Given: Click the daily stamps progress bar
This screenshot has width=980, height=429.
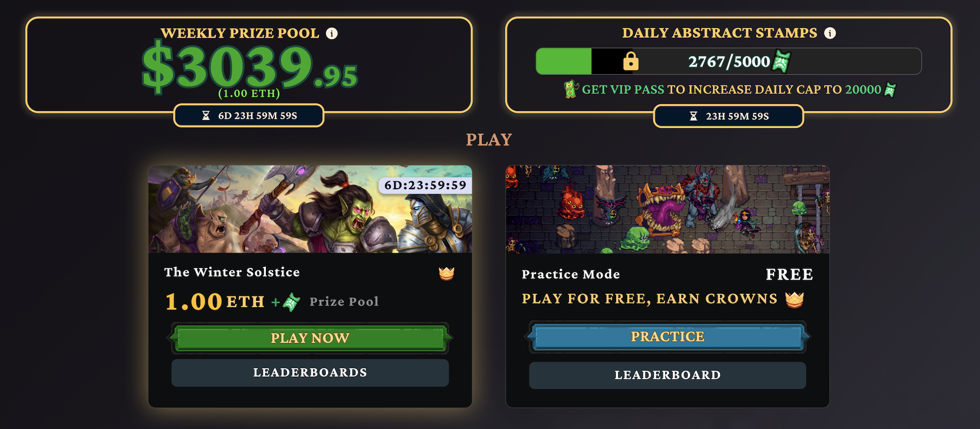Looking at the screenshot, I should [x=729, y=61].
